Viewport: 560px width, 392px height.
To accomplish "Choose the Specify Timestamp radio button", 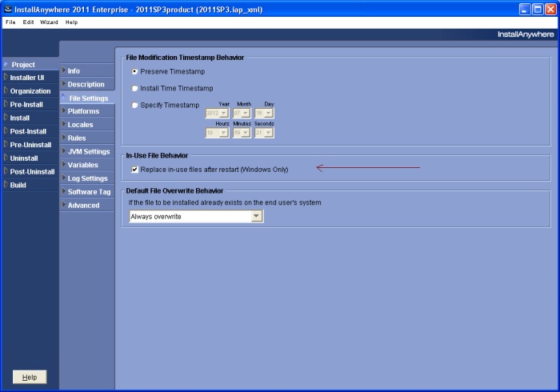I will 134,105.
